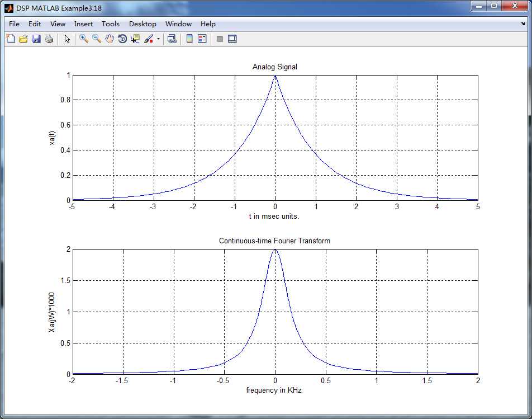Open the Tools menu

[x=111, y=23]
